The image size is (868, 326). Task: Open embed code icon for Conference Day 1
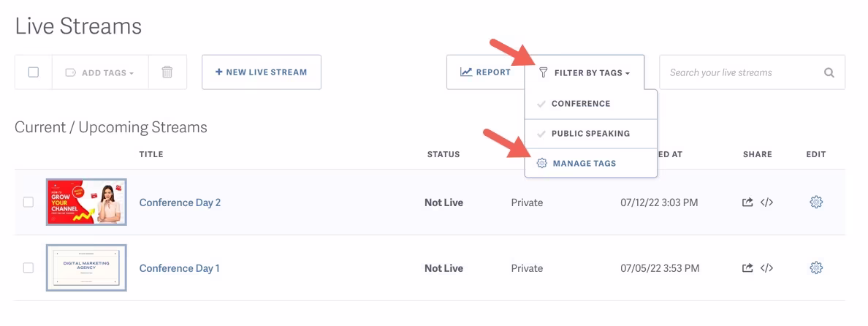(766, 268)
